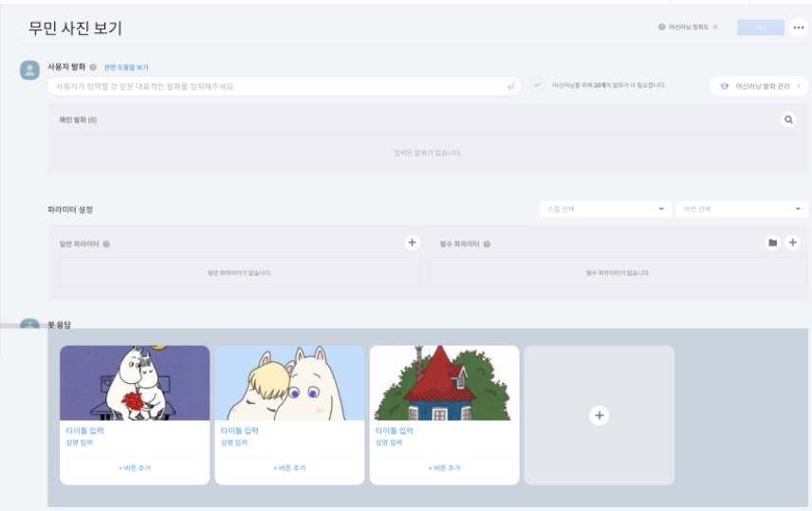Click the 머신러닝 정확도 label
Screen dimensions: 812x511
(689, 27)
